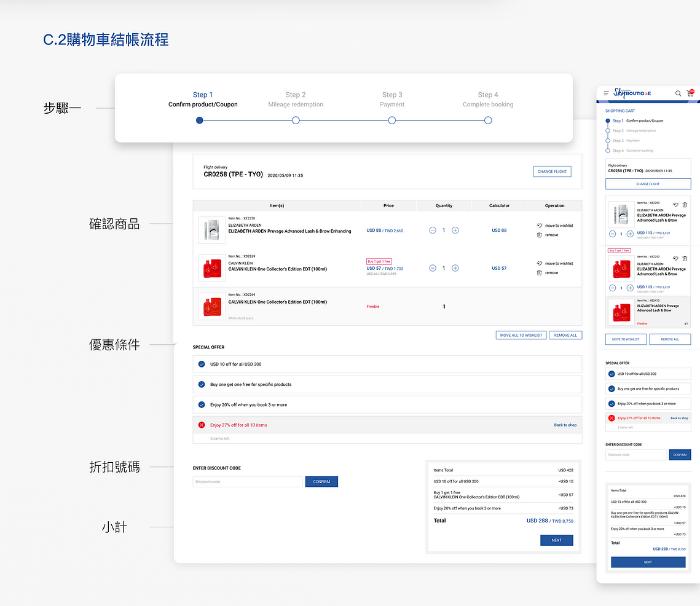This screenshot has width=700, height=606.
Task: Click 'Buy 1 get 1 free' tag in desktop price
Action: point(379,261)
